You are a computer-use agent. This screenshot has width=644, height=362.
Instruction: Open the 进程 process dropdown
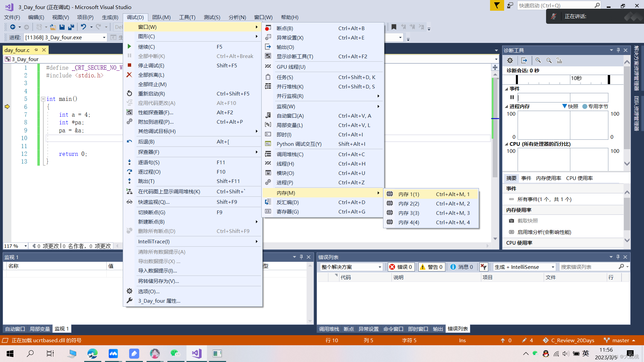[104, 38]
